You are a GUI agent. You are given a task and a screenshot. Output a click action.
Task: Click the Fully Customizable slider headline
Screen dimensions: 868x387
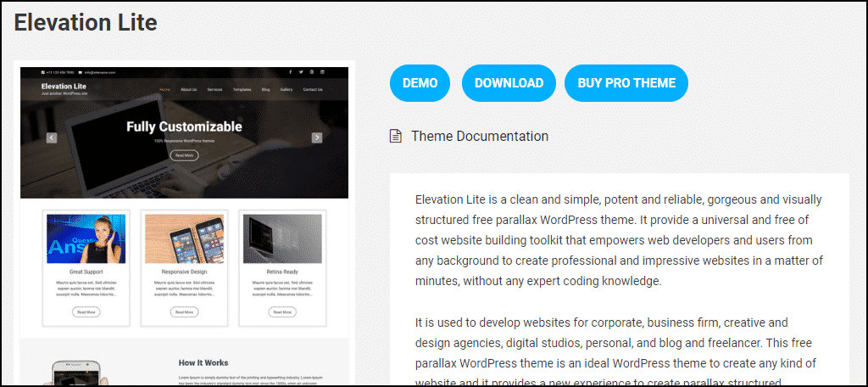click(184, 126)
